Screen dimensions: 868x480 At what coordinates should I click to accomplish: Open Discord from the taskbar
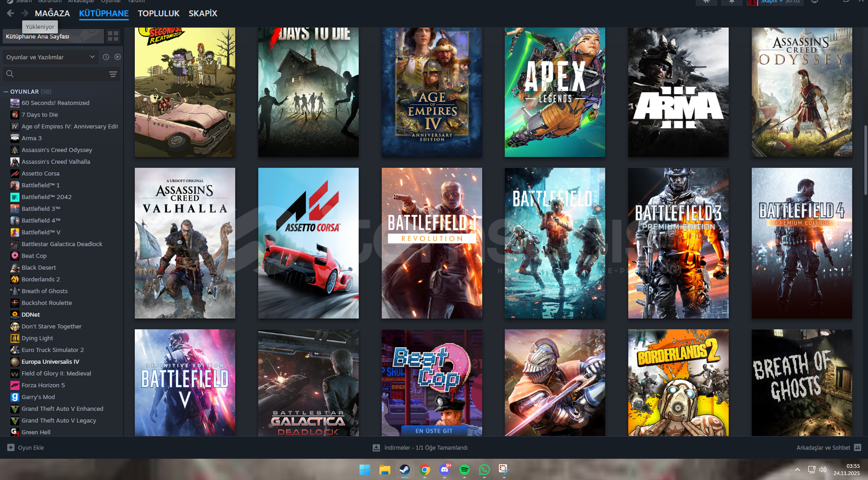(x=445, y=470)
